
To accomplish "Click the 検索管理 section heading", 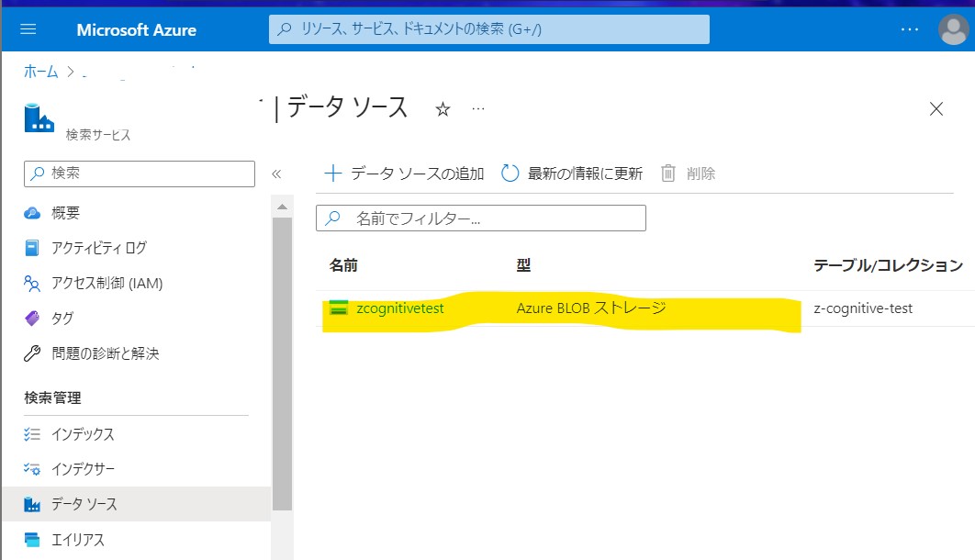I will tap(52, 398).
